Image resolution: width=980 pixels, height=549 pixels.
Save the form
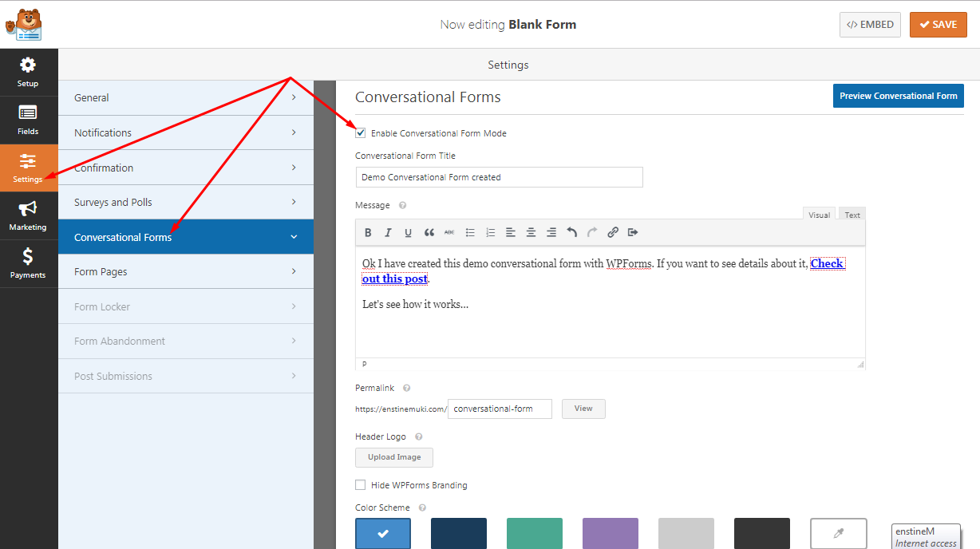[939, 25]
